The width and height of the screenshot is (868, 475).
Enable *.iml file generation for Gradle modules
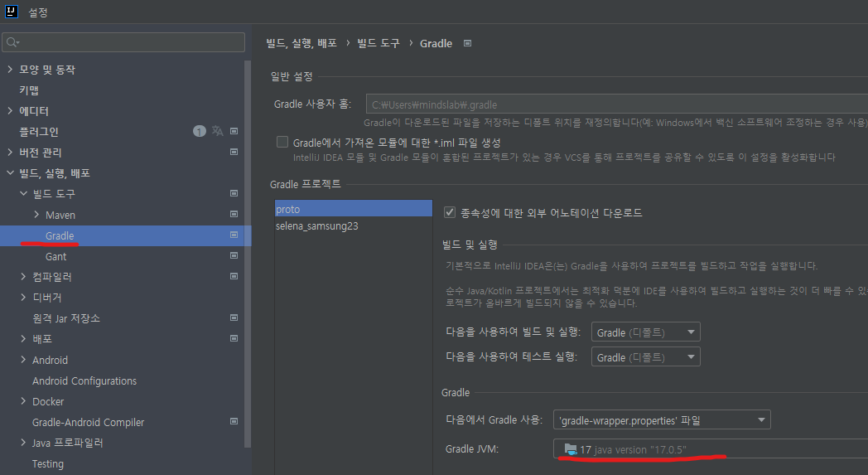pos(282,142)
